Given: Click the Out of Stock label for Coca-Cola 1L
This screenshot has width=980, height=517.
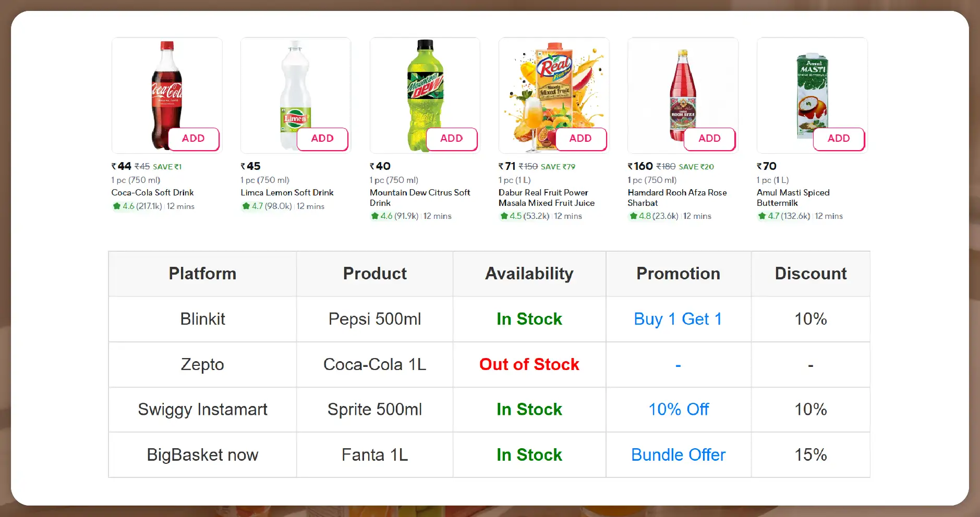Looking at the screenshot, I should pyautogui.click(x=529, y=364).
